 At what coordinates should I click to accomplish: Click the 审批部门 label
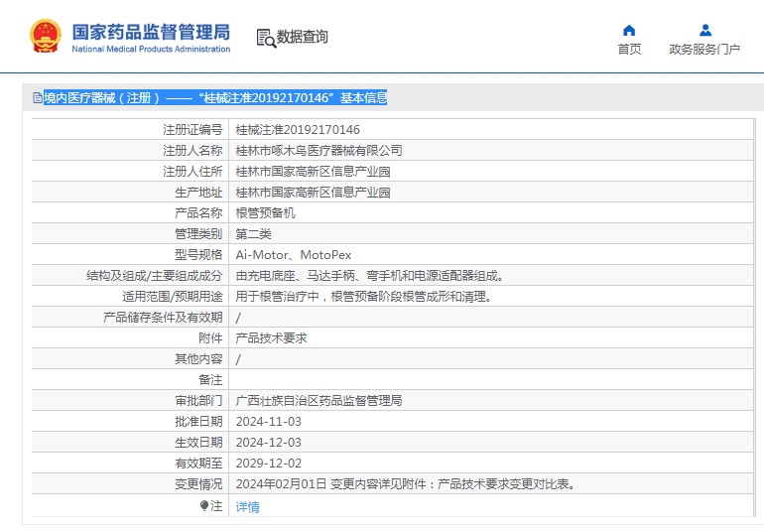click(198, 401)
